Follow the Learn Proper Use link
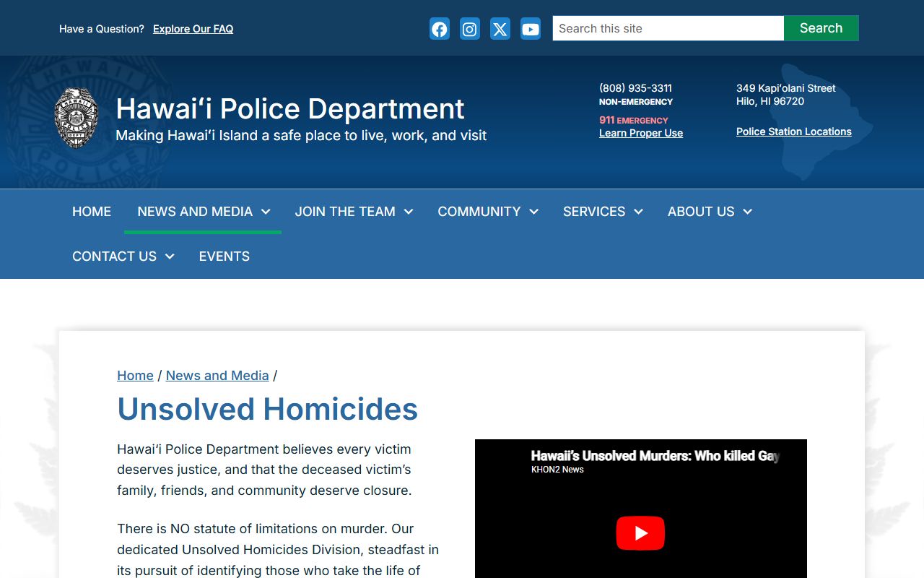The width and height of the screenshot is (924, 578). pos(641,133)
